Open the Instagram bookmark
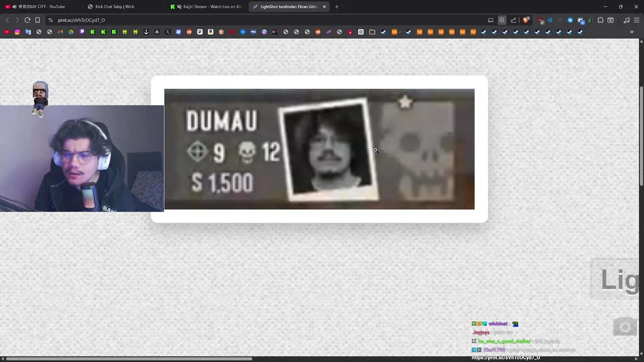Image resolution: width=644 pixels, height=362 pixels. point(17,32)
